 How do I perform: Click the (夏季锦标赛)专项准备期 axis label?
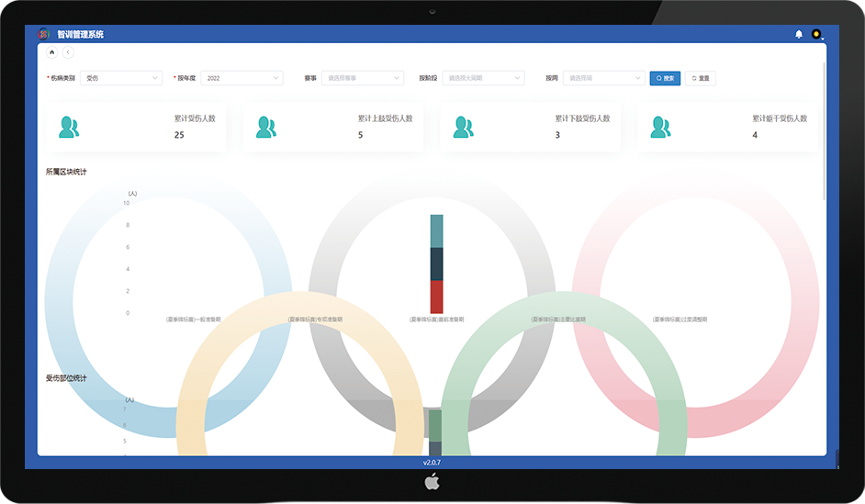315,319
